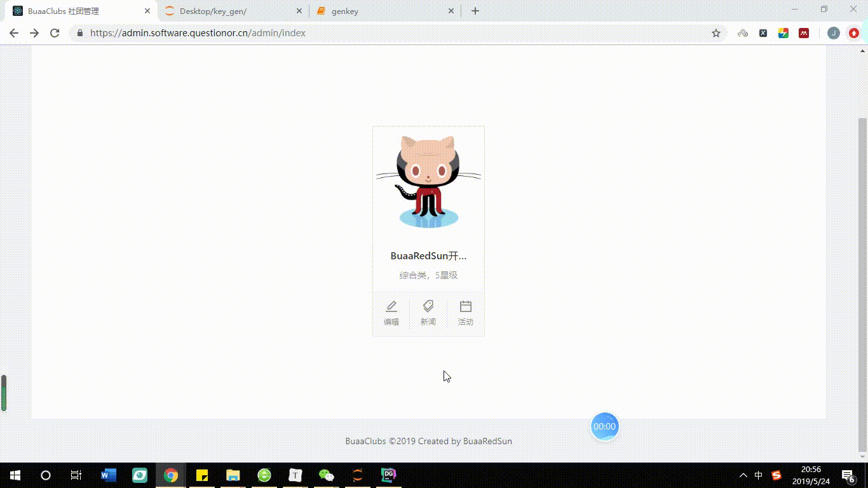Close the genkey tab
This screenshot has height=488, width=868.
tap(451, 11)
